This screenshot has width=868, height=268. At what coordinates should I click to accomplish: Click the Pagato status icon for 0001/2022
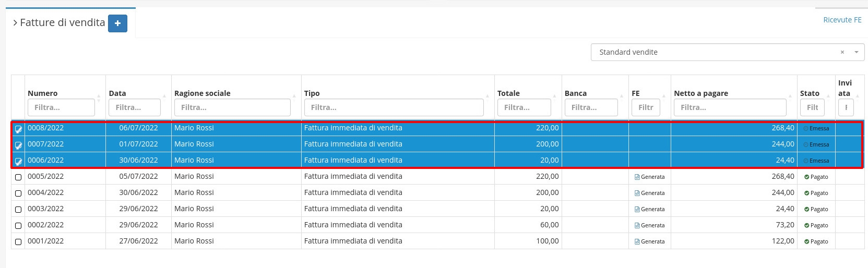click(806, 242)
